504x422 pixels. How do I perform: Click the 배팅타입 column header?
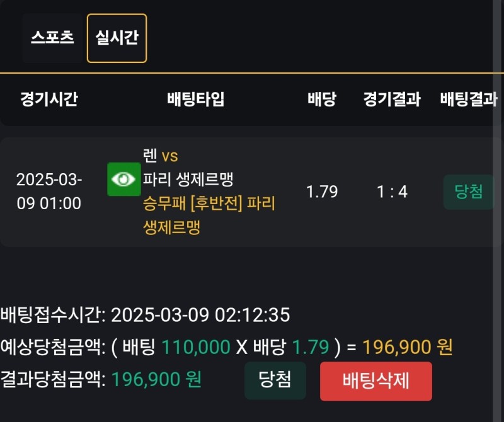tap(195, 100)
